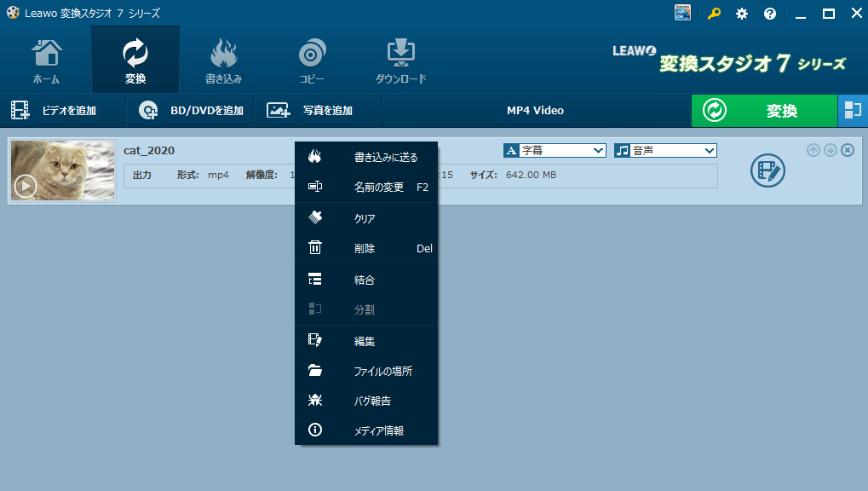Click the ビデオを追加 add video button
Image resolution: width=868 pixels, height=491 pixels.
click(54, 111)
